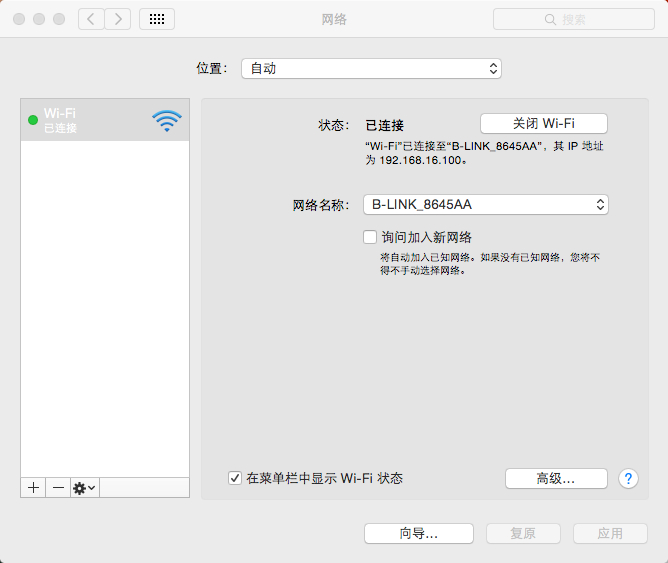Click the green connected status dot
Screen dimensions: 668x563
coord(33,120)
